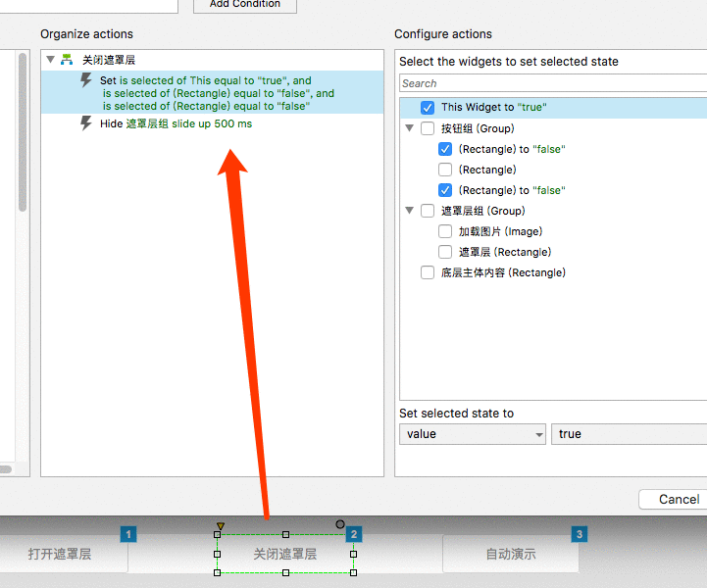Click the yellow triangle corner-radius handle
This screenshot has height=588, width=707.
pyautogui.click(x=221, y=526)
